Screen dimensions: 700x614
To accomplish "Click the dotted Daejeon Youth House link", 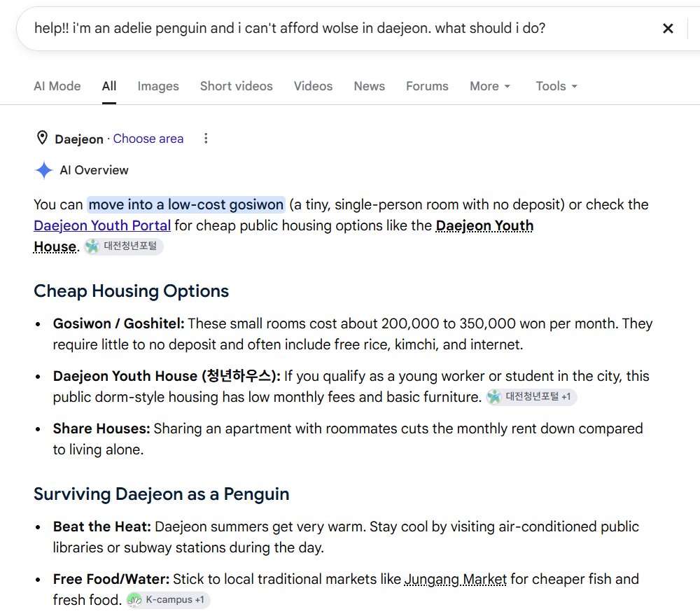I will click(484, 225).
